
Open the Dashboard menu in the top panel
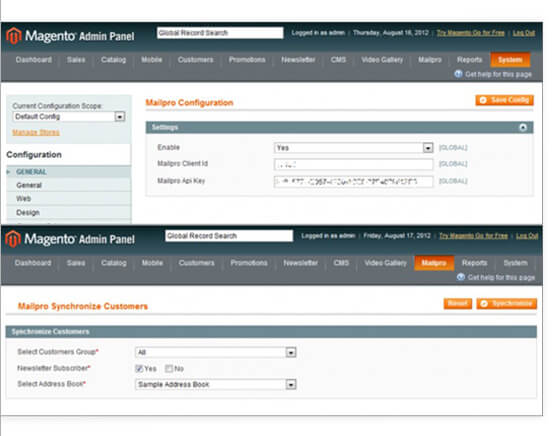click(34, 60)
